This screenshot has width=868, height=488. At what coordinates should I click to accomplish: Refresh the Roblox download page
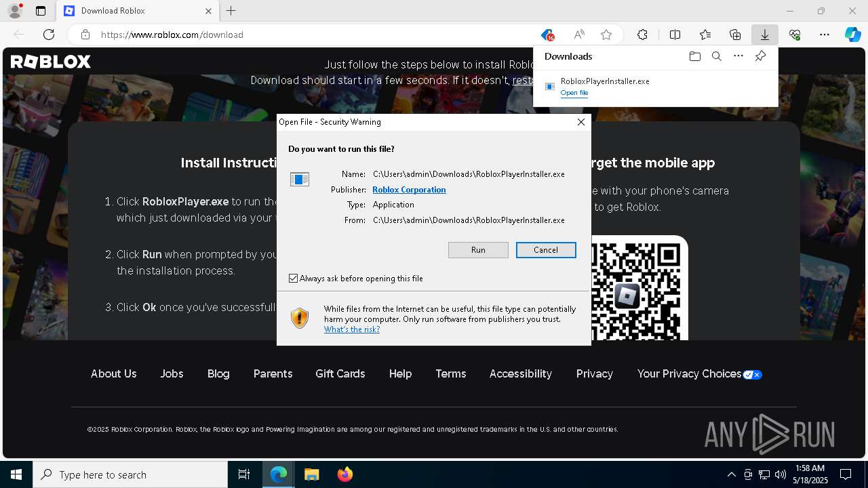(x=49, y=35)
